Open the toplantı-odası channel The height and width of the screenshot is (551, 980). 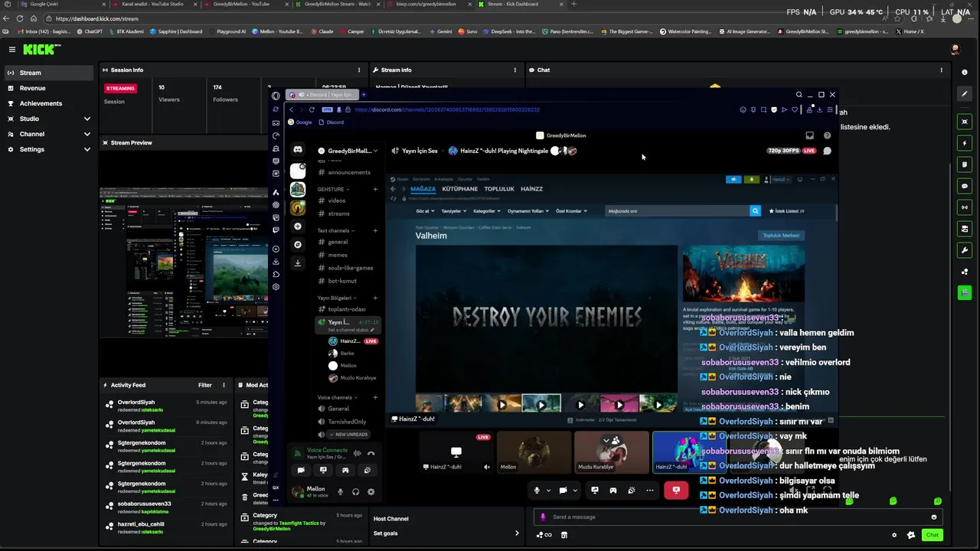[x=348, y=309]
